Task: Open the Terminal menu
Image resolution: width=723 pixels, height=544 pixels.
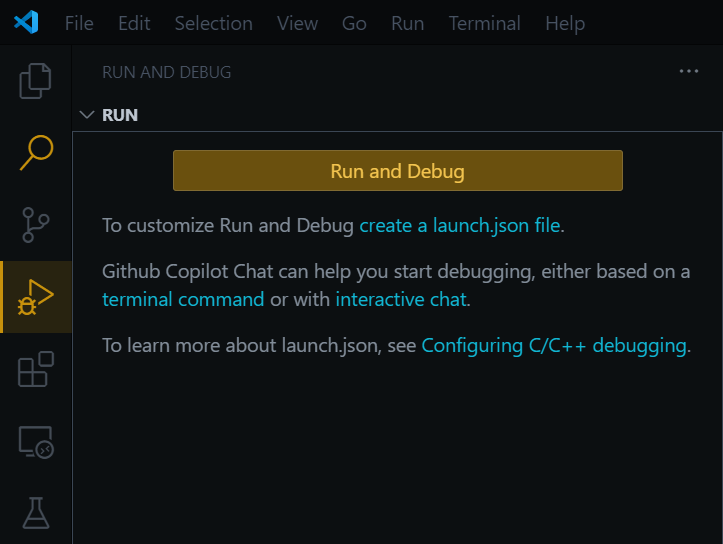Action: 485,23
